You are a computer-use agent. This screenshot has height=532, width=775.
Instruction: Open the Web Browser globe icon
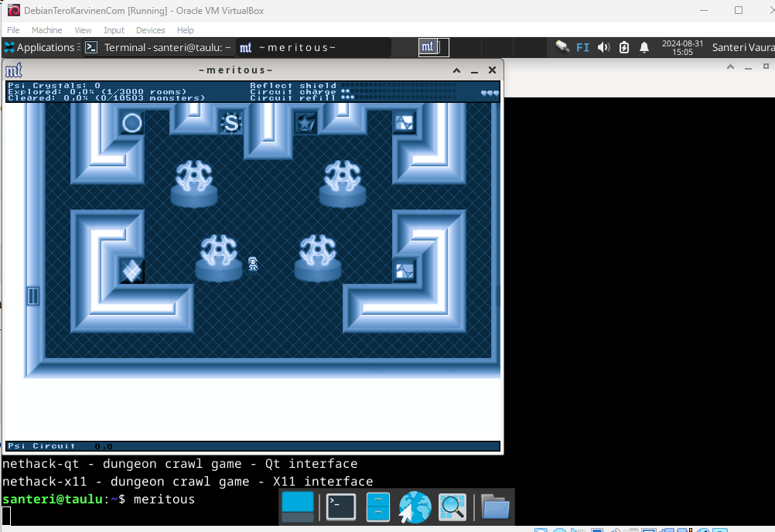point(415,507)
